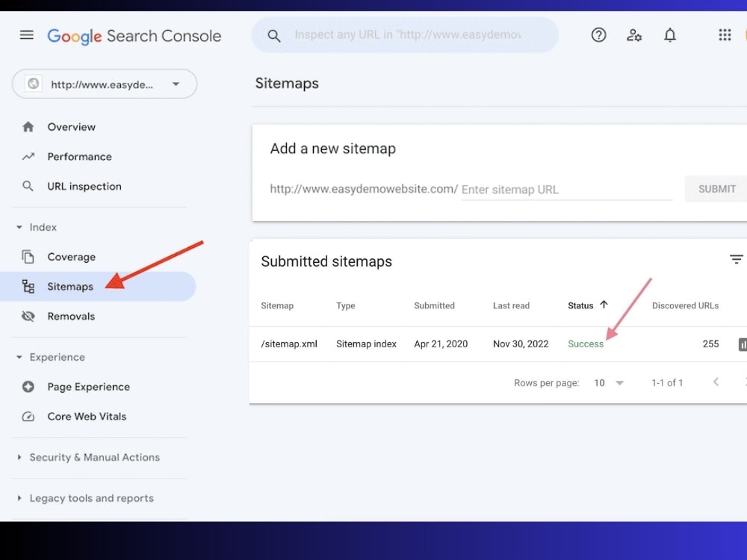Go to Overview in sidebar

click(x=72, y=127)
